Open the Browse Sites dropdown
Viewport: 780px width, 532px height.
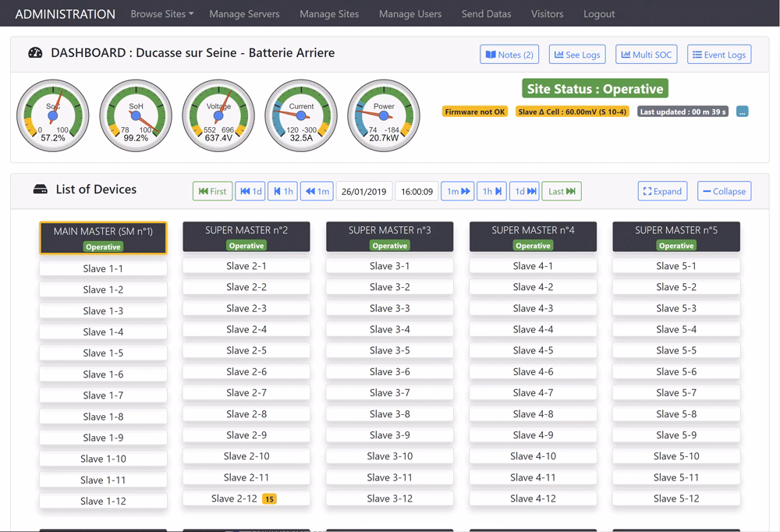[161, 14]
